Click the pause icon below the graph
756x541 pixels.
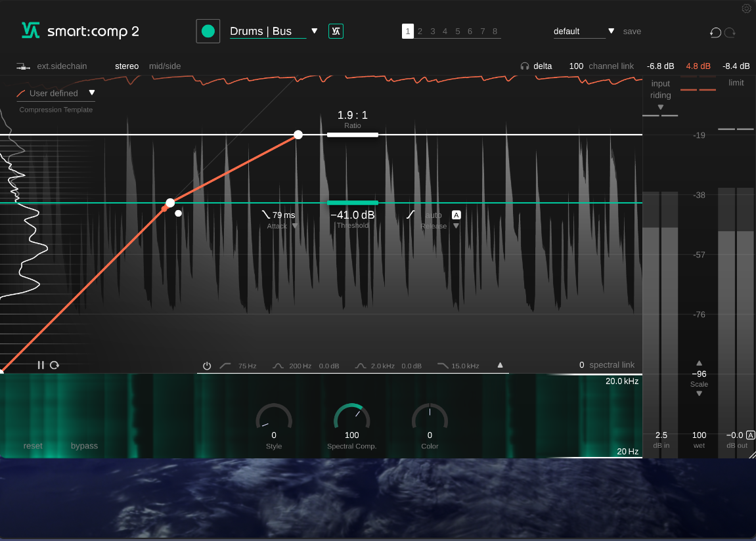[x=40, y=365]
